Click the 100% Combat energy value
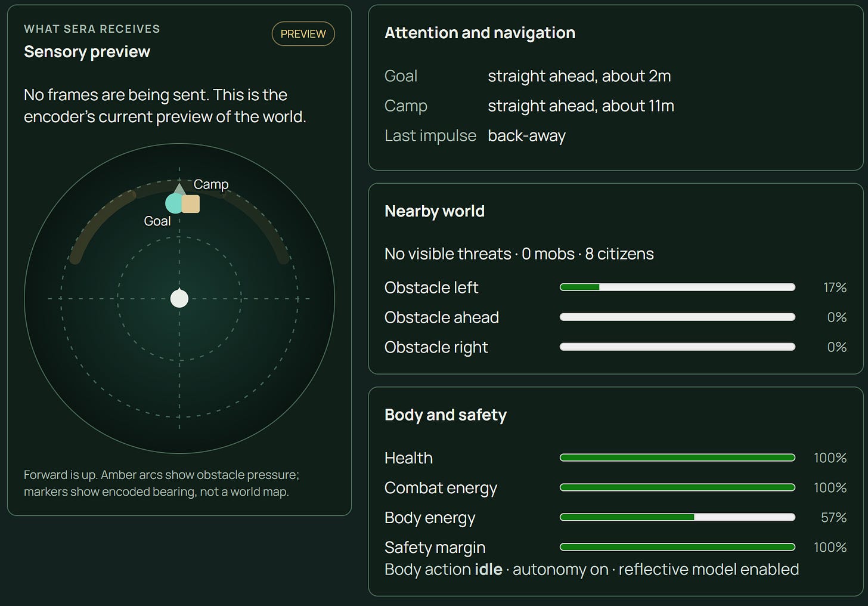The width and height of the screenshot is (868, 606). [x=830, y=488]
